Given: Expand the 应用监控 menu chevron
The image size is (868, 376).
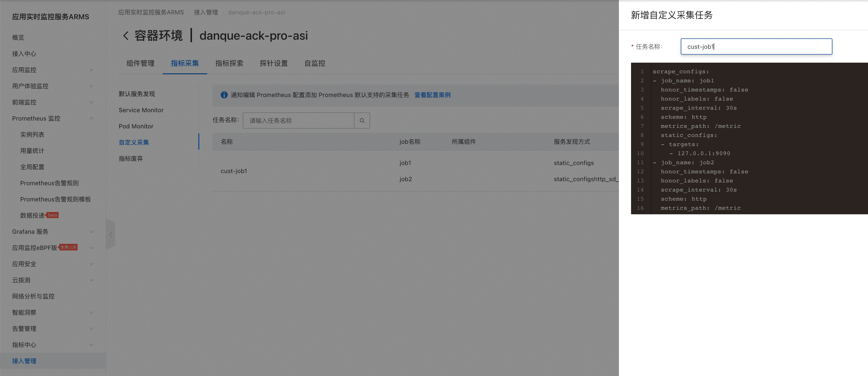Looking at the screenshot, I should coord(91,70).
